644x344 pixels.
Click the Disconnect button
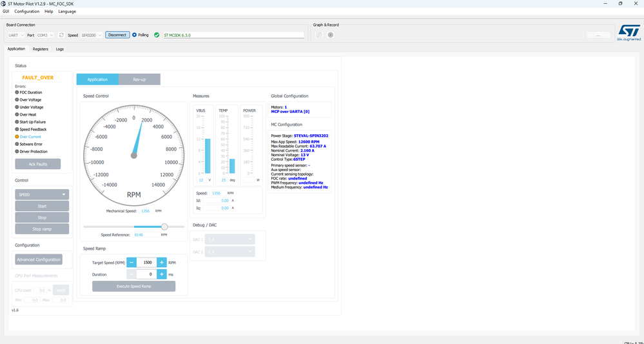point(117,35)
